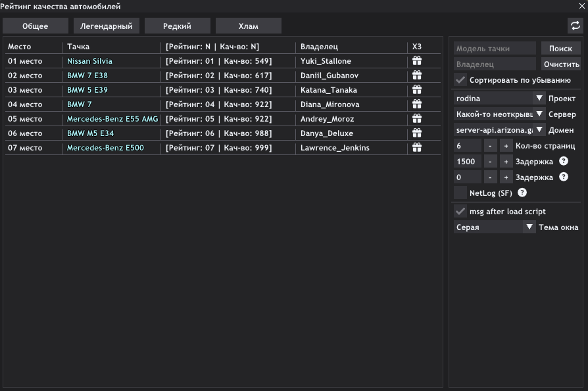
Task: Click 01 место cell
Action: (25, 60)
